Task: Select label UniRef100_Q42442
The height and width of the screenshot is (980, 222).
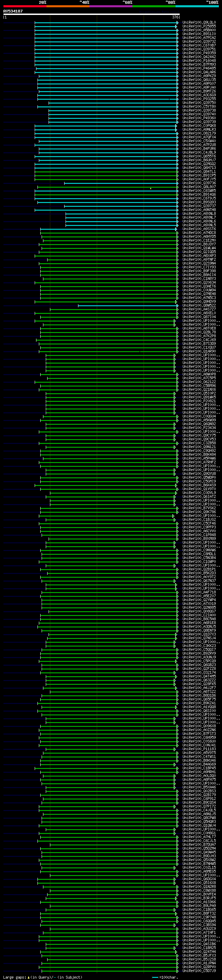Action: tap(199, 57)
